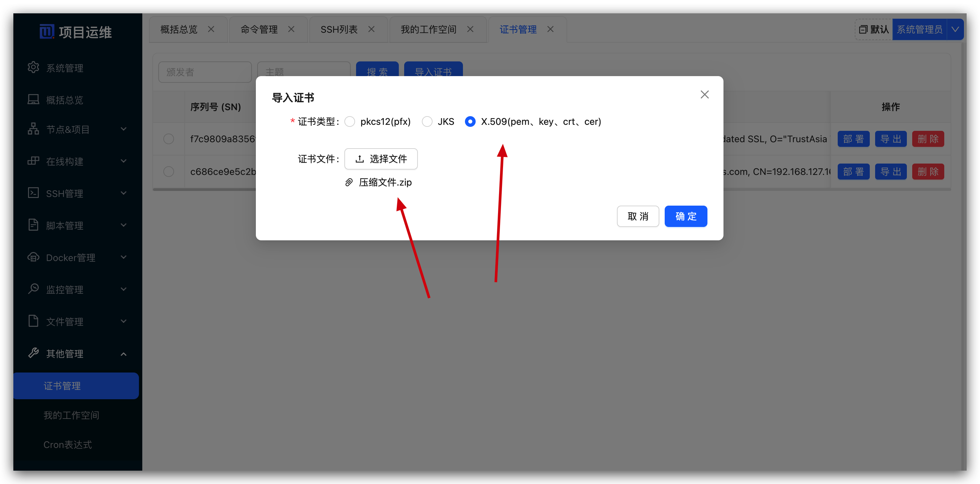Open the 我的工作空间 tab
The height and width of the screenshot is (484, 980).
pyautogui.click(x=428, y=29)
